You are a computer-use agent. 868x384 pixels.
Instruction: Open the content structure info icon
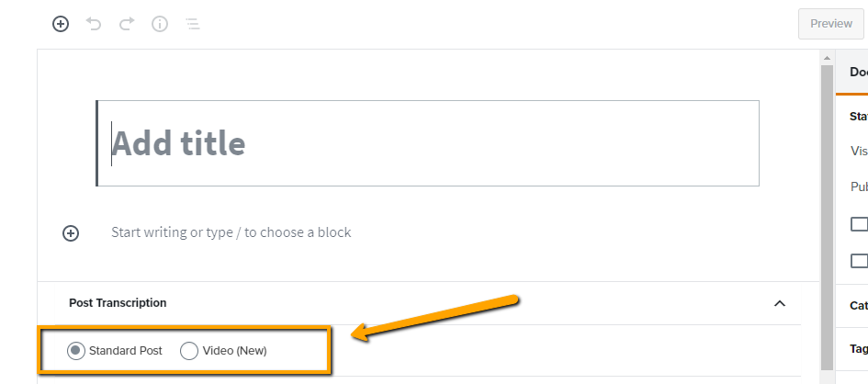(160, 24)
